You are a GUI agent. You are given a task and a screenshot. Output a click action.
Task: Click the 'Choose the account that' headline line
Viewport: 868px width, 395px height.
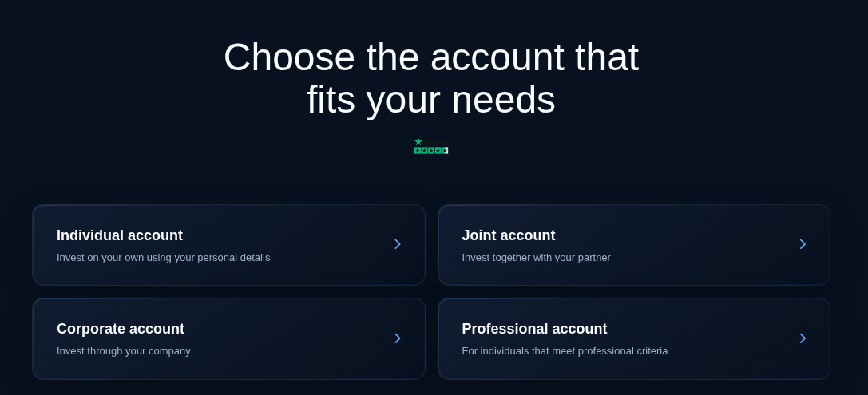tap(431, 57)
